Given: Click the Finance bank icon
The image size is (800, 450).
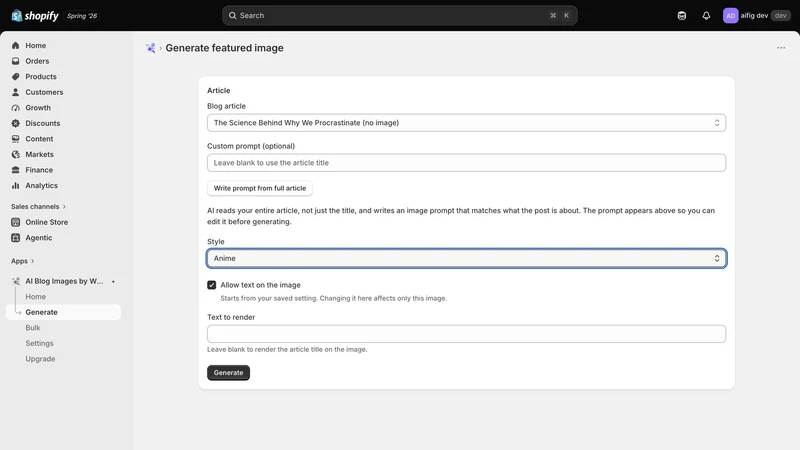Looking at the screenshot, I should pyautogui.click(x=15, y=170).
